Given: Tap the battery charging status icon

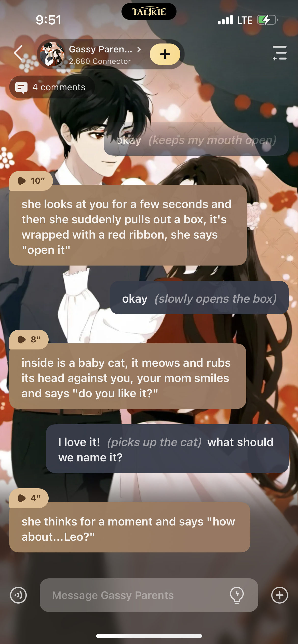Looking at the screenshot, I should 267,20.
